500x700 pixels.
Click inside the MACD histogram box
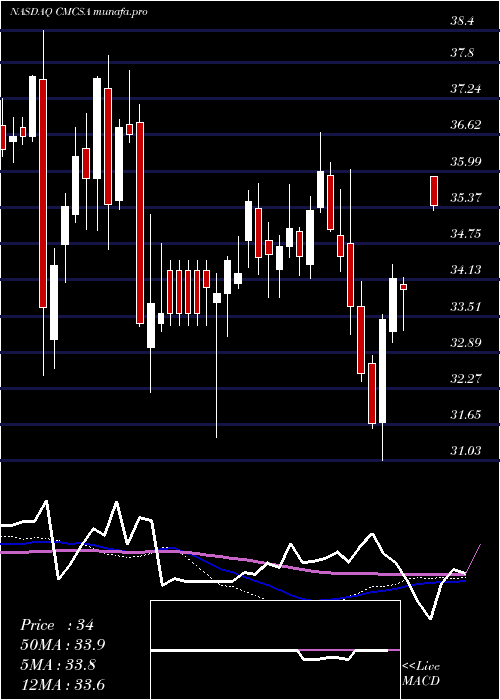click(275, 650)
